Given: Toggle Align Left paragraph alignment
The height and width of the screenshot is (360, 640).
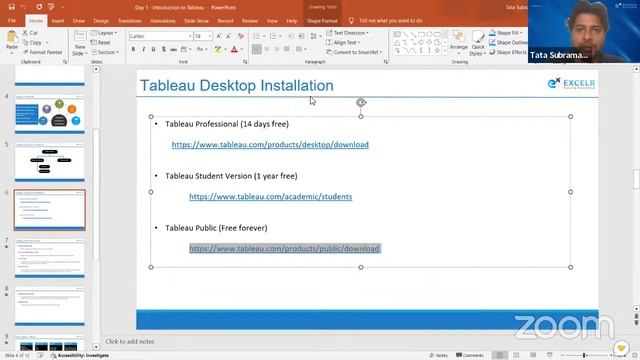Looking at the screenshot, I should (x=256, y=49).
